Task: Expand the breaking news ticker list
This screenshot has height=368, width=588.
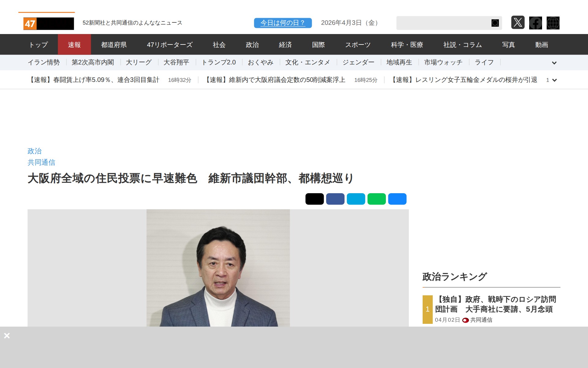Action: pos(554,80)
